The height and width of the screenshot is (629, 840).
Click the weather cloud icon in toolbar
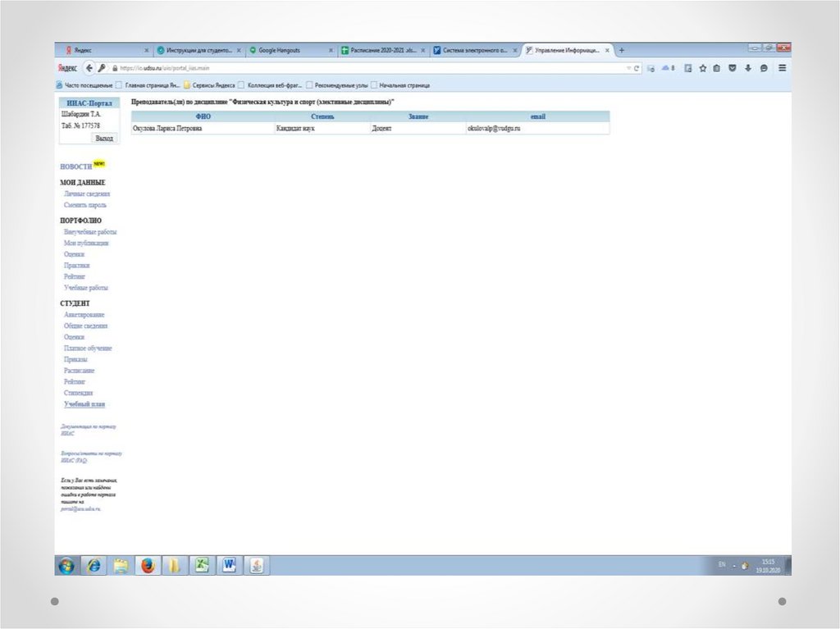pos(666,68)
